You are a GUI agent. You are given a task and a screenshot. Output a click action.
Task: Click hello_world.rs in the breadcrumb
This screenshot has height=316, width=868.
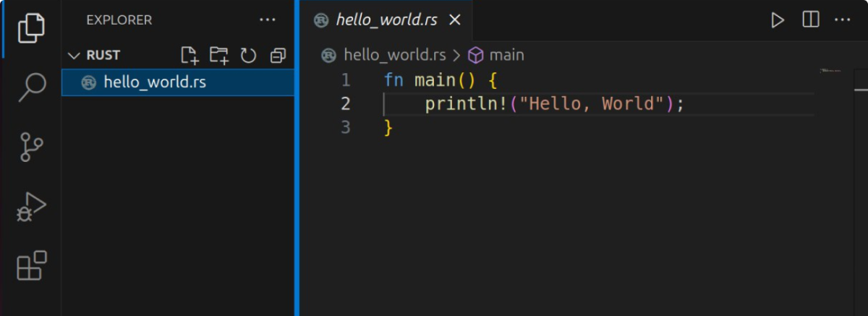(394, 55)
